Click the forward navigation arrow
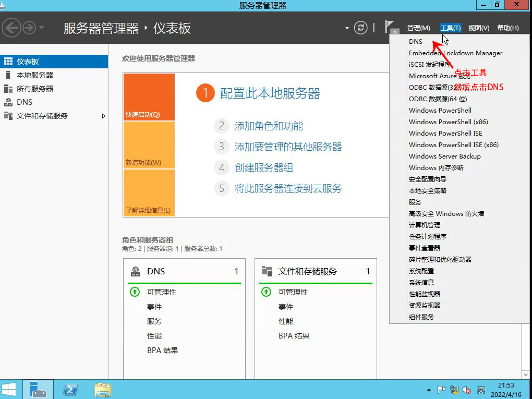The width and height of the screenshot is (532, 399). pyautogui.click(x=29, y=28)
